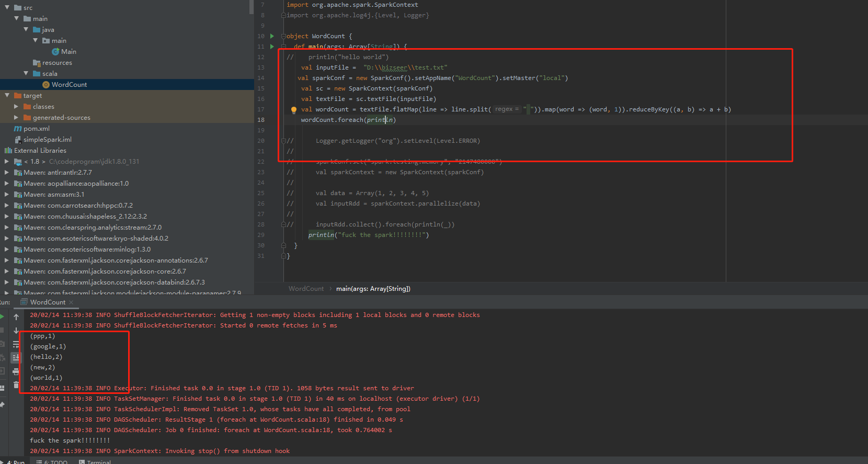Select Maven: com.esotericsoftware:minlog:1.3.0 entry
Image resolution: width=868 pixels, height=464 pixels.
(82, 249)
